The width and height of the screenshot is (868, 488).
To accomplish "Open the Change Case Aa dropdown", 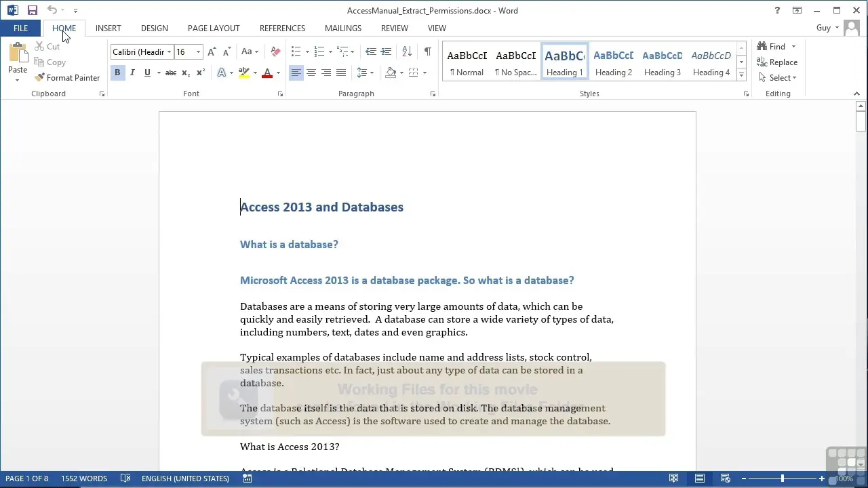I will 250,52.
